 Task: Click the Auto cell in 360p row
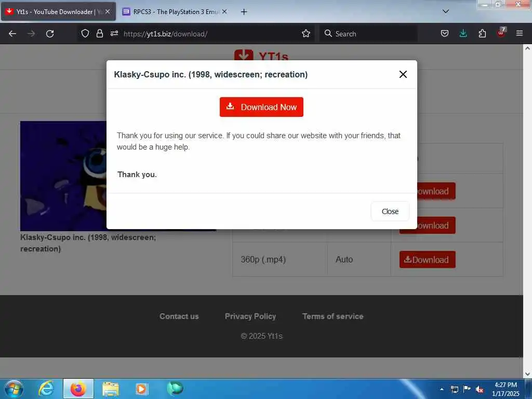pos(359,260)
